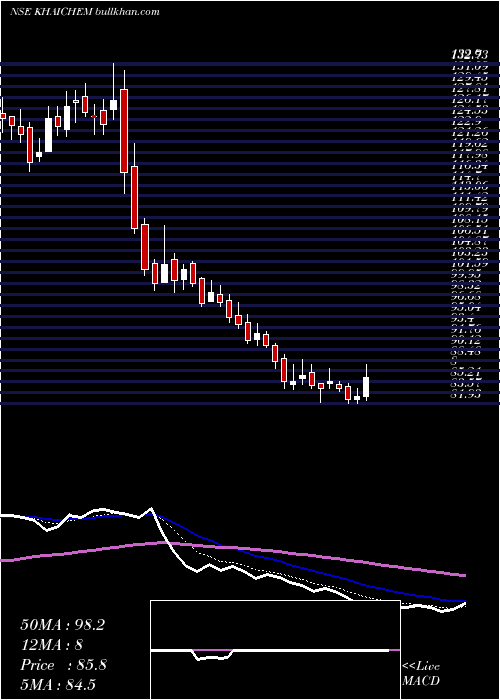Select the latest white candlestick at the chart's right
Image resolution: width=500 pixels, height=700 pixels.
coord(366,387)
